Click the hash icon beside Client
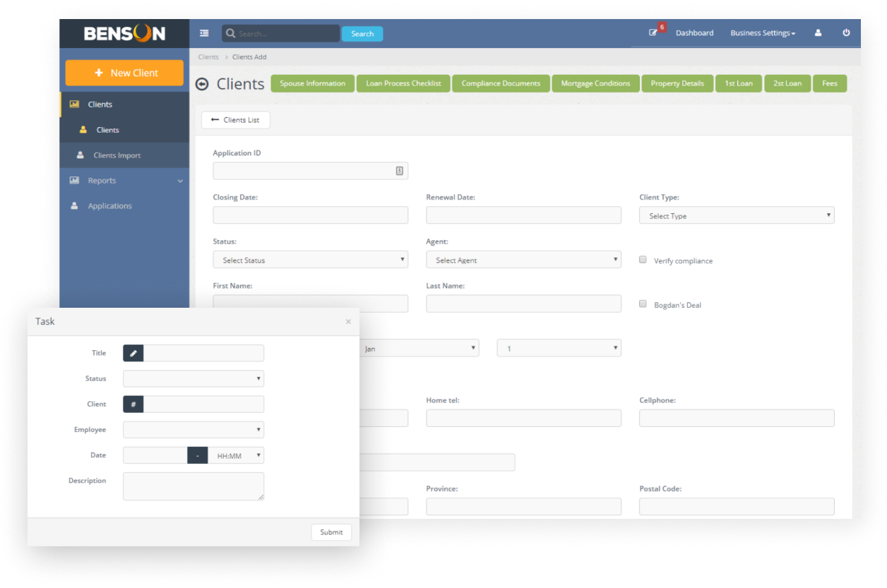 coord(133,404)
